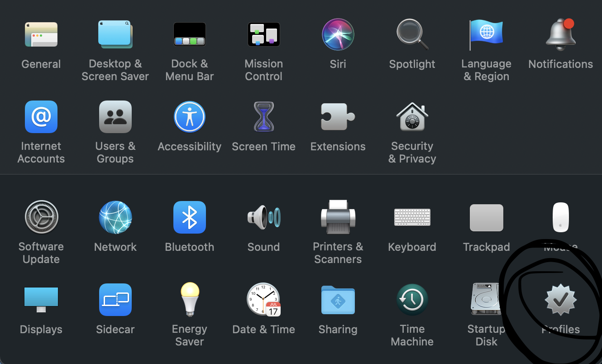The height and width of the screenshot is (364, 602).
Task: Open Date & Time clock pane
Action: tap(264, 300)
